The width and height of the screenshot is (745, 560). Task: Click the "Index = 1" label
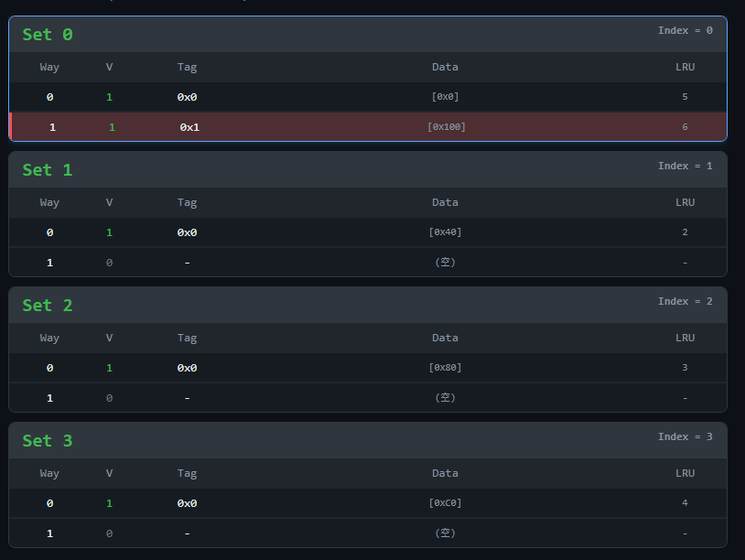[685, 167]
